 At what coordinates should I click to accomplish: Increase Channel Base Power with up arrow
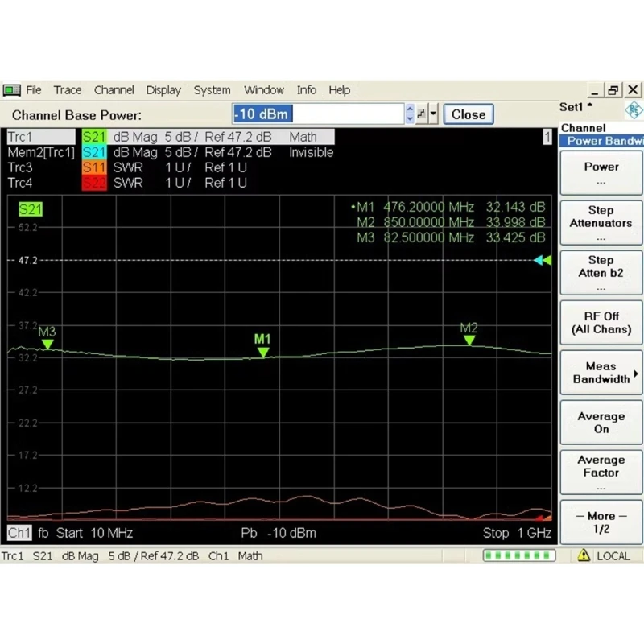(410, 109)
